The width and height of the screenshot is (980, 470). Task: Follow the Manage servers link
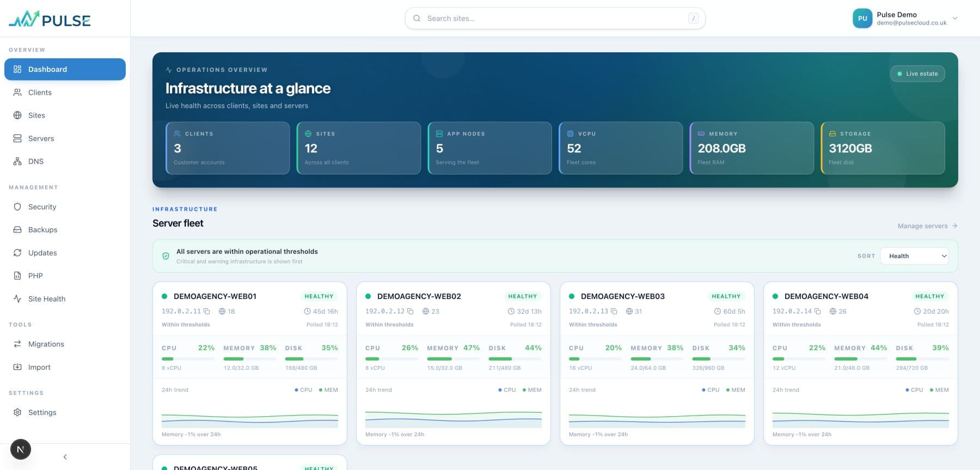[927, 226]
